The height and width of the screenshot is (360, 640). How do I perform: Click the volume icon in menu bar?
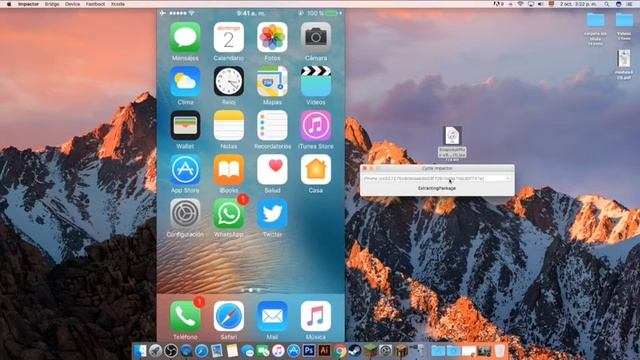tap(541, 4)
